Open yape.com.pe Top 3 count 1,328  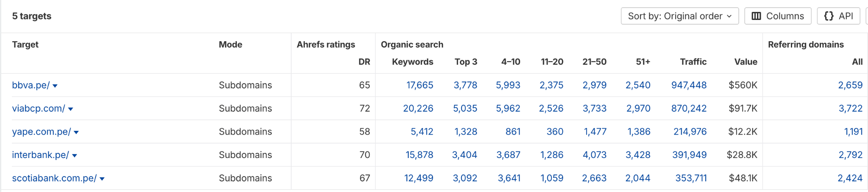point(466,132)
